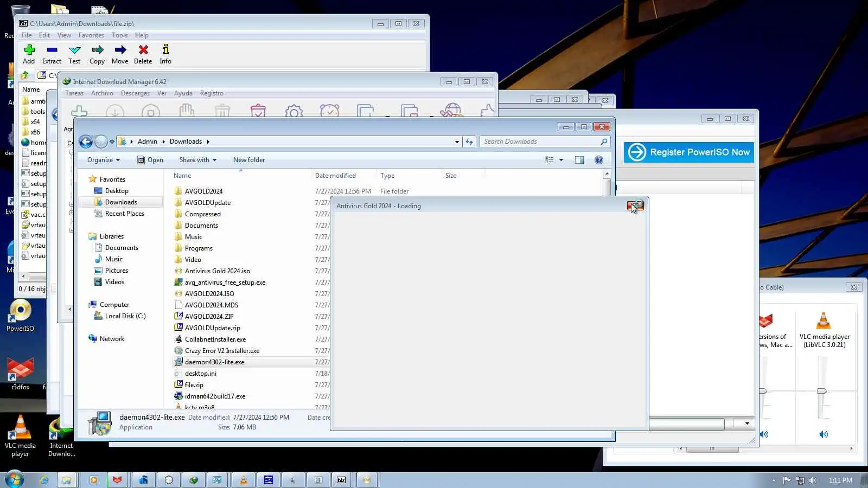This screenshot has width=868, height=488.
Task: Click the Search Downloads field
Action: (x=545, y=142)
